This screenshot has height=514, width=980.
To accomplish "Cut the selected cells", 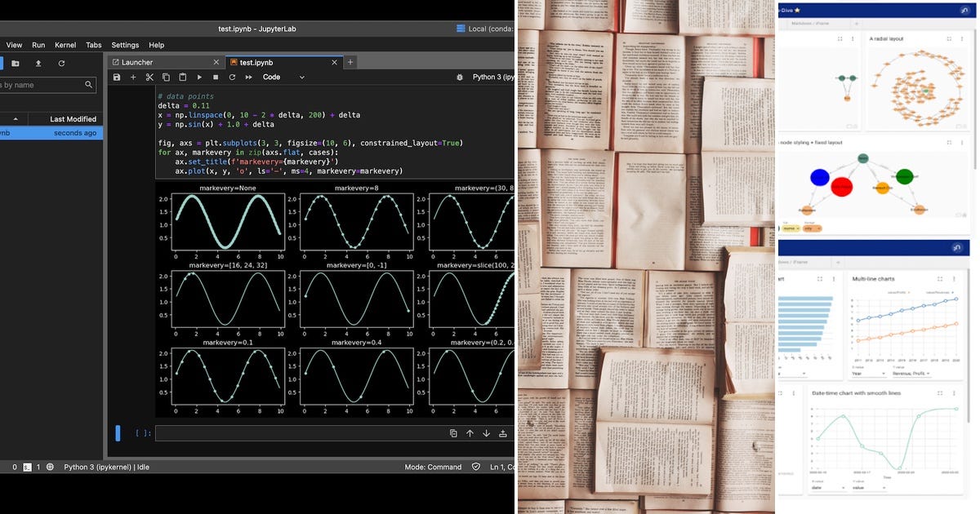I will coord(150,77).
